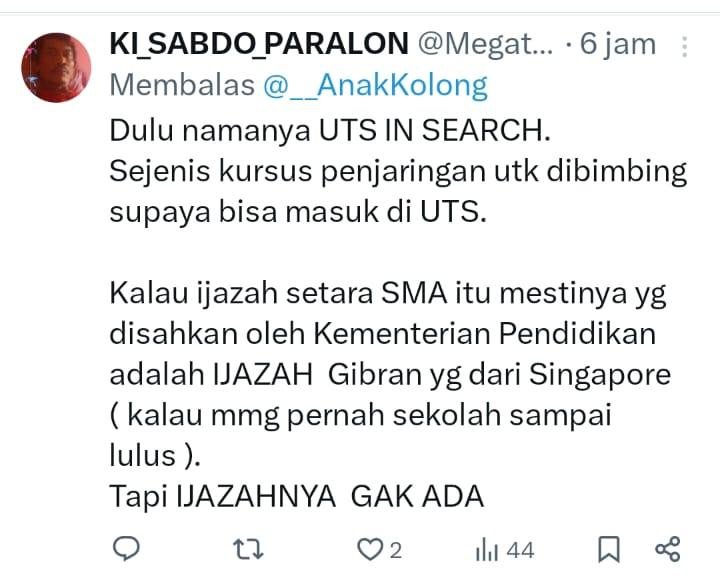Click the KI_SABDO_PARALON display name
720x583 pixels.
coord(259,44)
